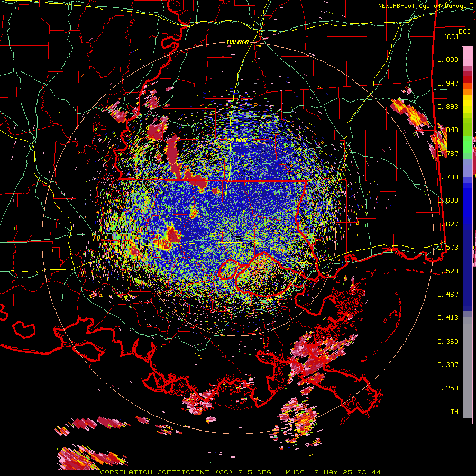Select the 0.307 scale value

448,364
